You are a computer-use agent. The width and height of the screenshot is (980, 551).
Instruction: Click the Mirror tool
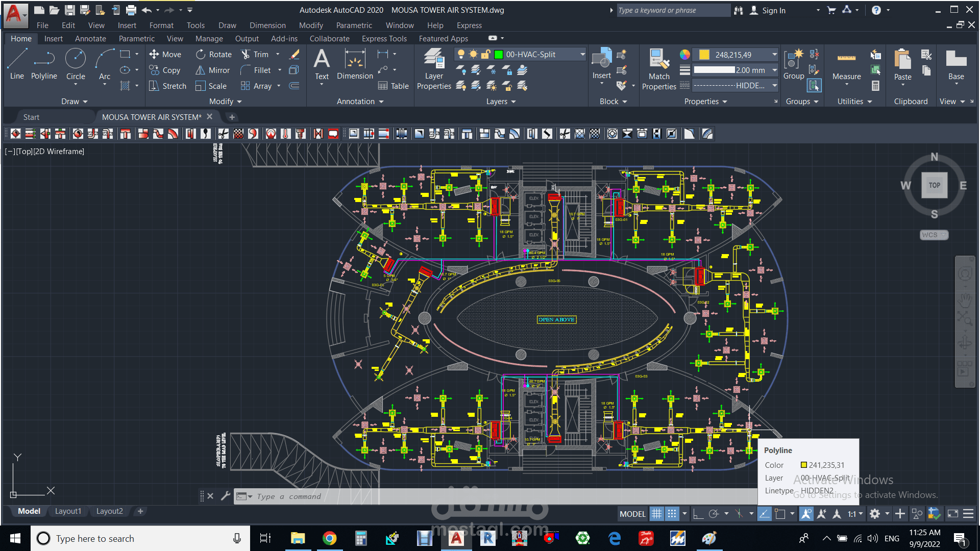(x=213, y=70)
